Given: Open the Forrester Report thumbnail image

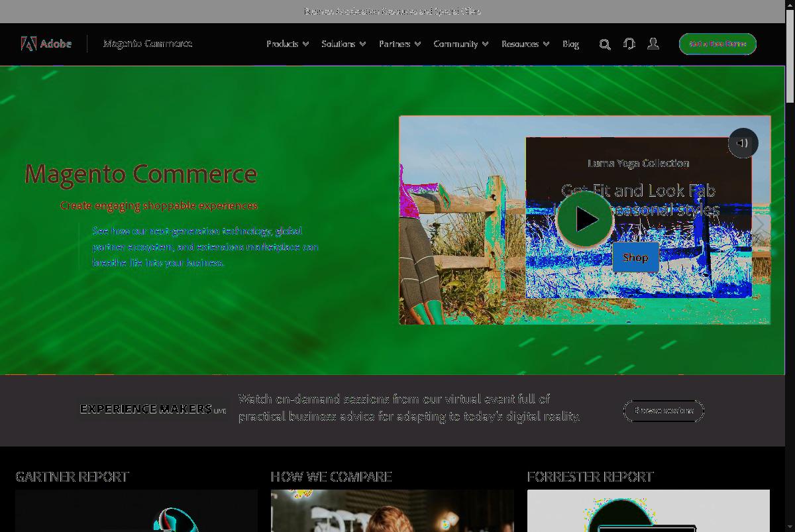Looking at the screenshot, I should click(x=649, y=511).
